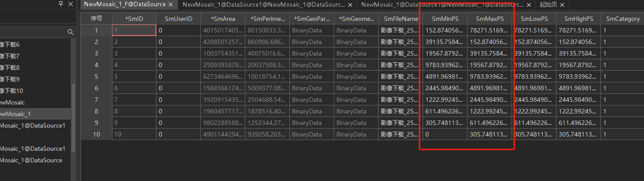The image size is (644, 181).
Task: Click SmMaxPS cell 305.748113... in row 10
Action: tap(490, 134)
